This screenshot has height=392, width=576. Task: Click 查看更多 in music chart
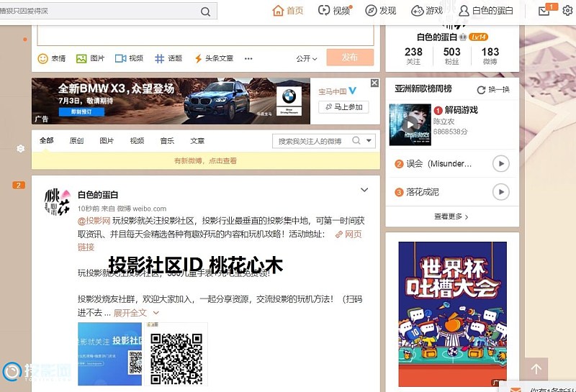point(451,216)
